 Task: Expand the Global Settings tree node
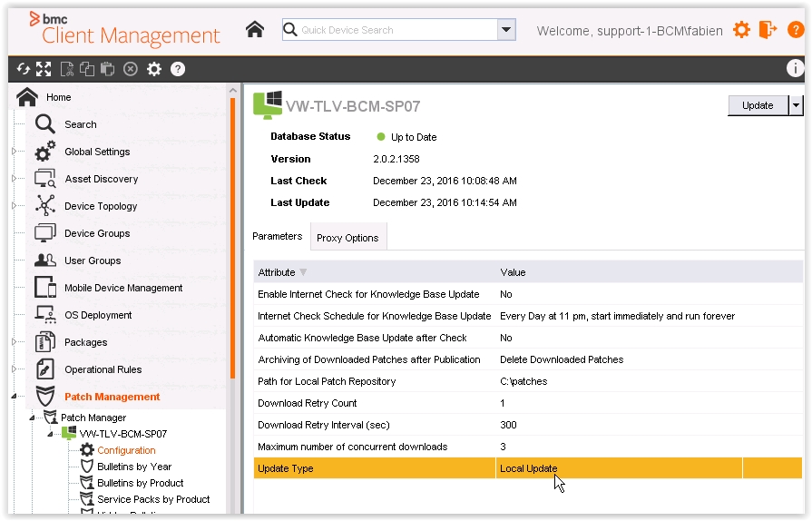click(14, 152)
